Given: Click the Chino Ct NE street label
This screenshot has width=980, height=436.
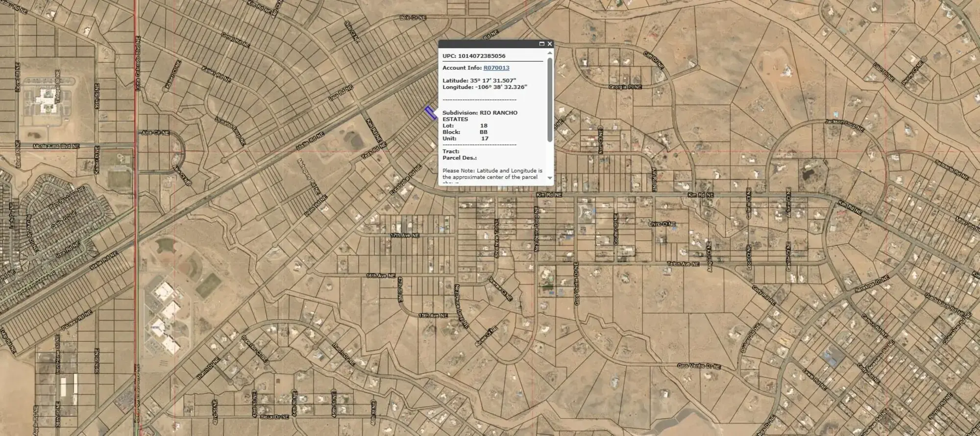Looking at the screenshot, I should 662,224.
